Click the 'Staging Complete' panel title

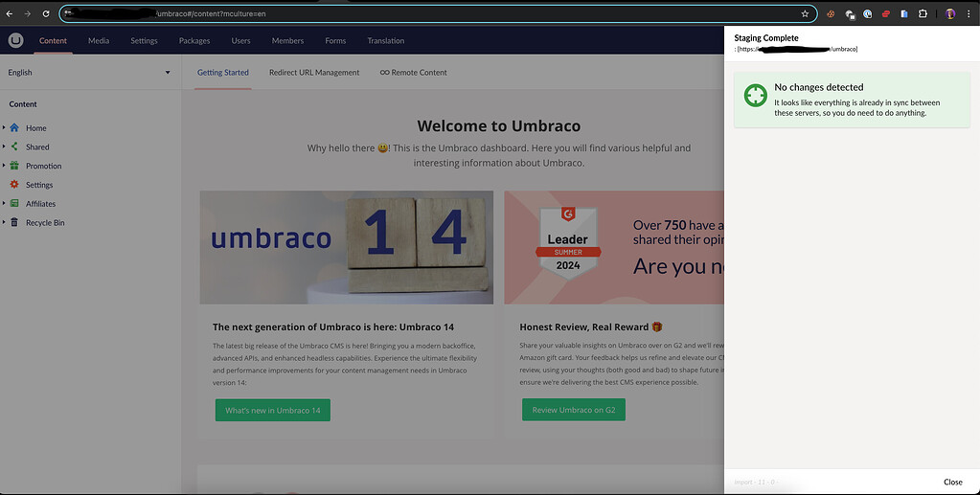tap(766, 37)
